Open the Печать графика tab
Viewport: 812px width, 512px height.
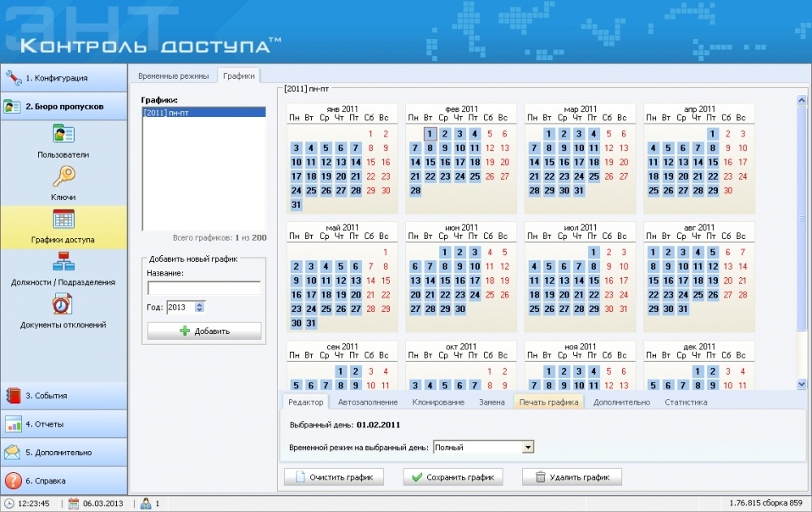pos(548,402)
